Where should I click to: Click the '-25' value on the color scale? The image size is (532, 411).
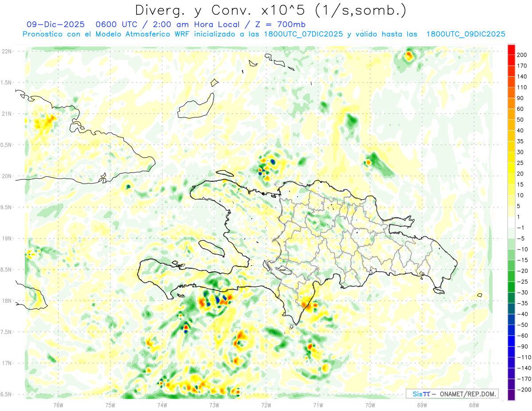click(522, 282)
